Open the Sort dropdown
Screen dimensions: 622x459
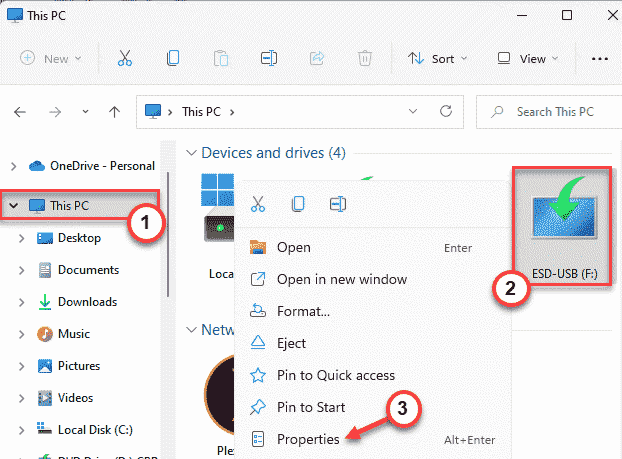438,58
